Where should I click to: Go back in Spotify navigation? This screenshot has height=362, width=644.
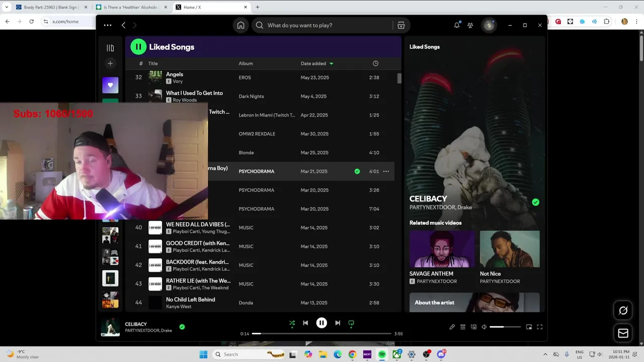(x=123, y=25)
